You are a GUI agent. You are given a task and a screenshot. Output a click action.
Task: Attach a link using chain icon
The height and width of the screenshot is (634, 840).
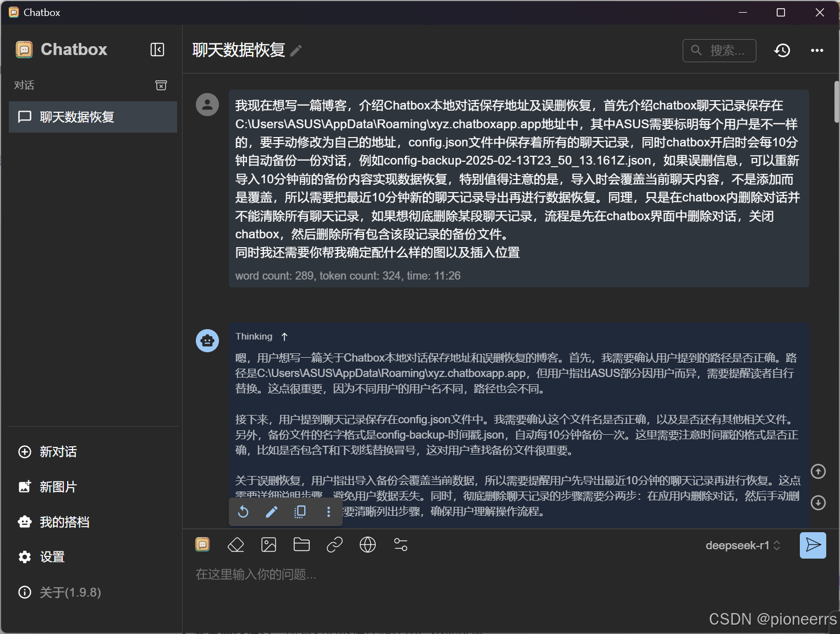coord(334,545)
